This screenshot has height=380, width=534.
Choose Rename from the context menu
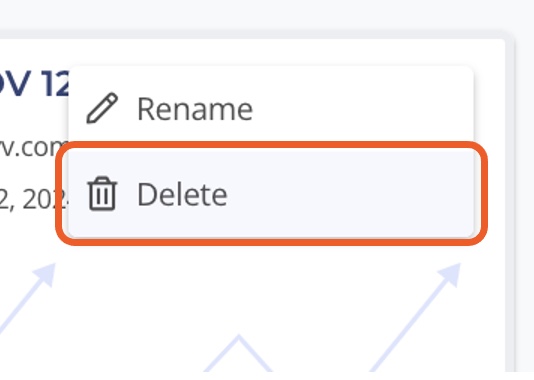(x=271, y=108)
